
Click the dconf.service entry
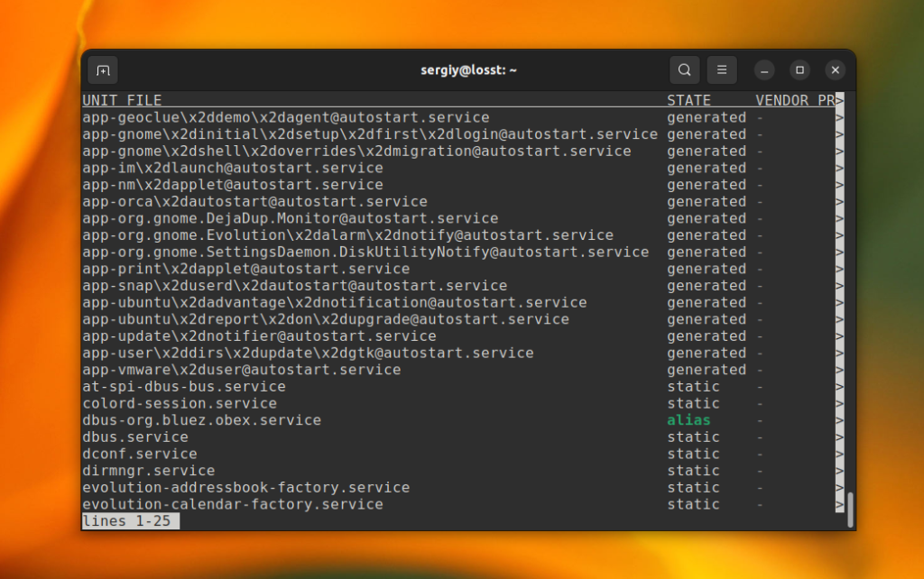[140, 455]
